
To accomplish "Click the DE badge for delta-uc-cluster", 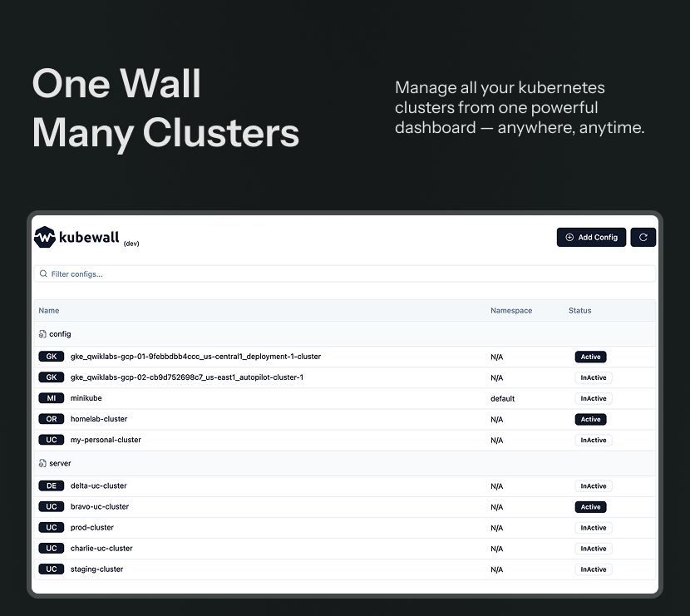I will [51, 485].
